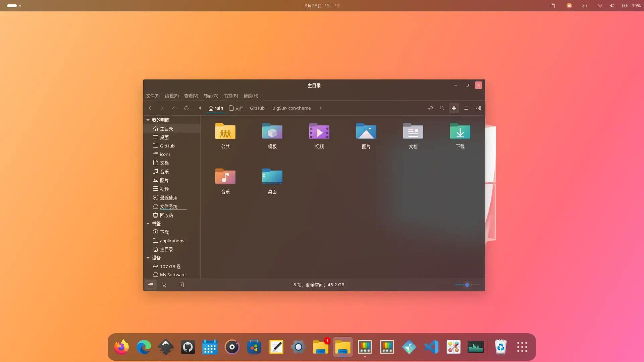This screenshot has width=644, height=362.
Task: Launch Firefox from the dock
Action: tap(121, 347)
